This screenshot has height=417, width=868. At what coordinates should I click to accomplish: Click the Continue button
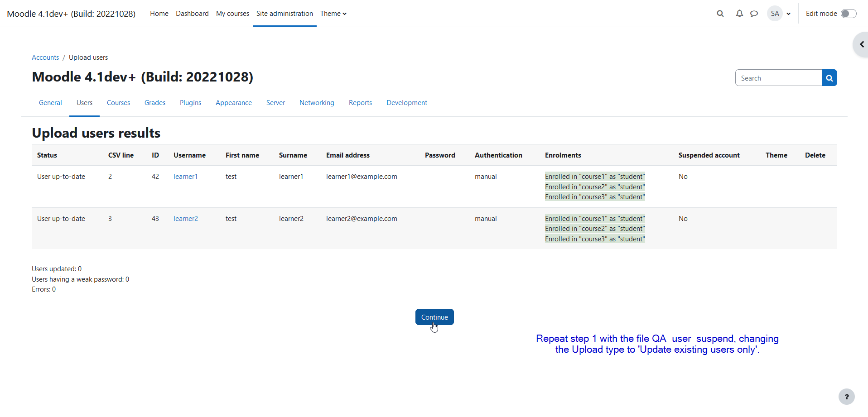(x=434, y=317)
